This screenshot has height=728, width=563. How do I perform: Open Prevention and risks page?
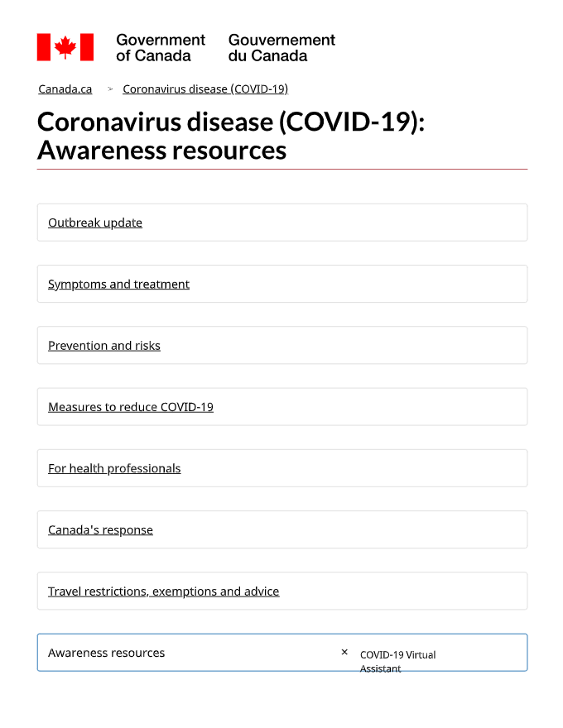click(104, 346)
